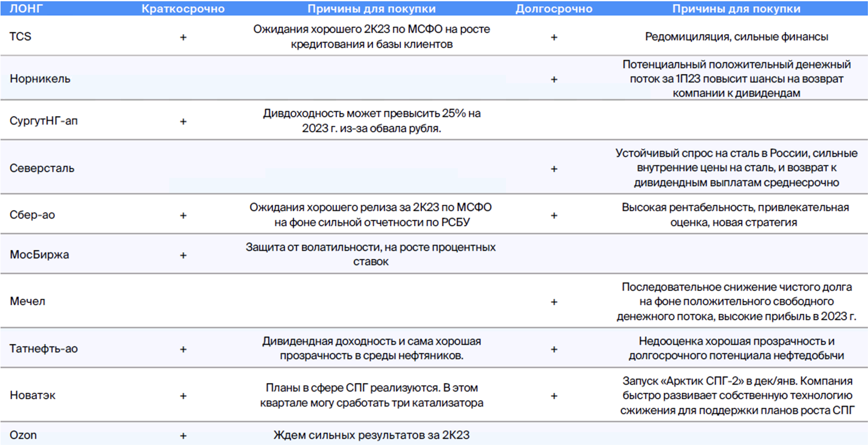The image size is (868, 445).
Task: Select the TCS row name
Action: coord(20,36)
